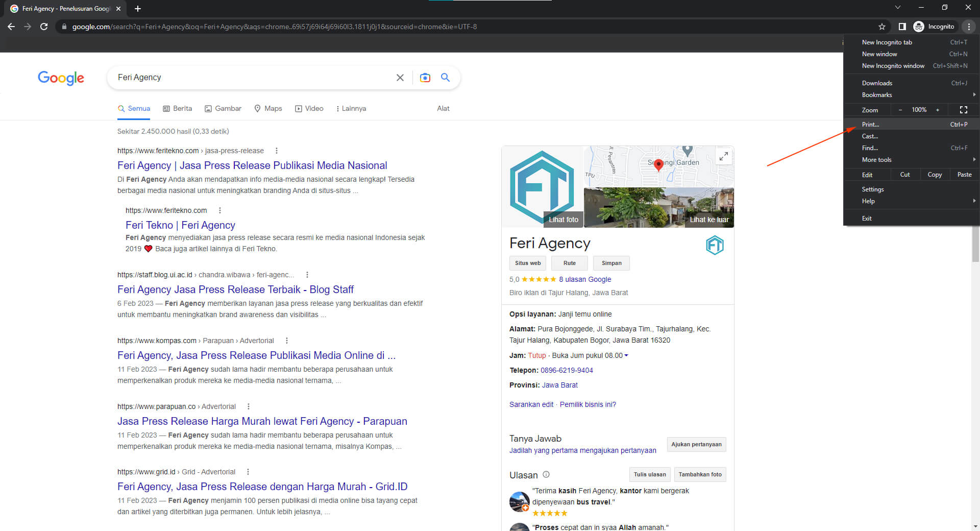
Task: Open options for kompas.com result
Action: 287,341
